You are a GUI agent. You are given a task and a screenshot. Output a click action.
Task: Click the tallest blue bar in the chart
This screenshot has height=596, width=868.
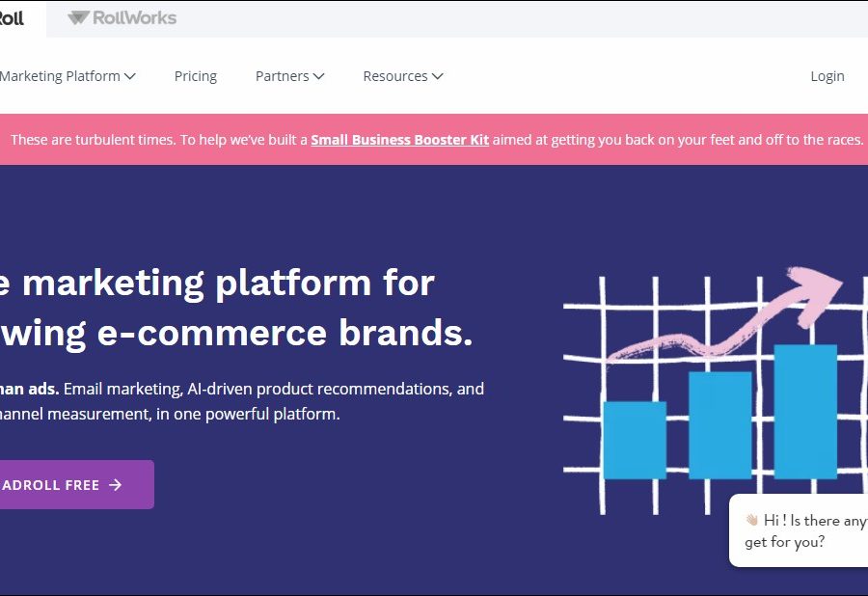point(805,411)
